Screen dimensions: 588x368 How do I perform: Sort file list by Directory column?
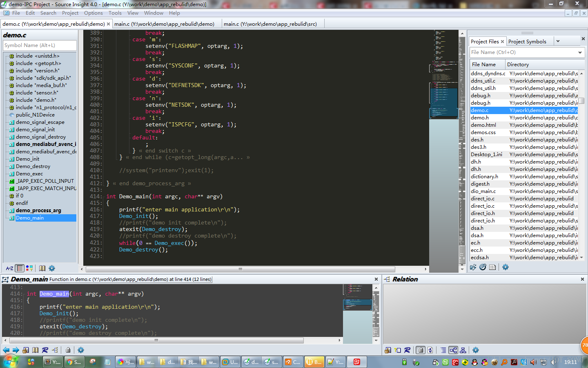pos(545,65)
